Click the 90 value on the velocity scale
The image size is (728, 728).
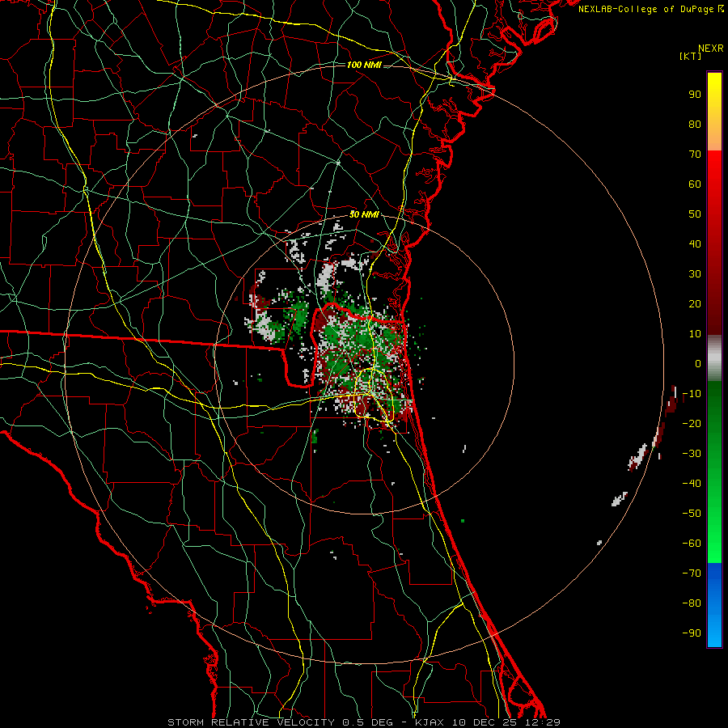pos(695,95)
